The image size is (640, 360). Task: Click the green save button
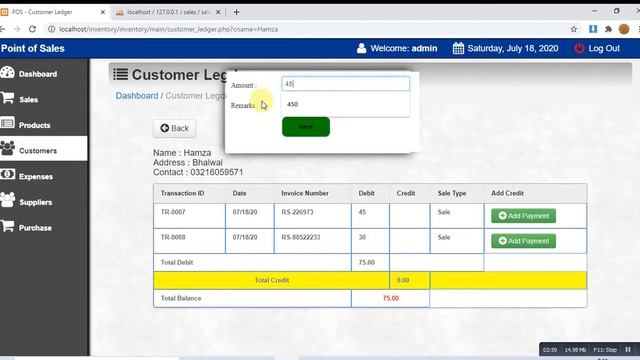[306, 127]
